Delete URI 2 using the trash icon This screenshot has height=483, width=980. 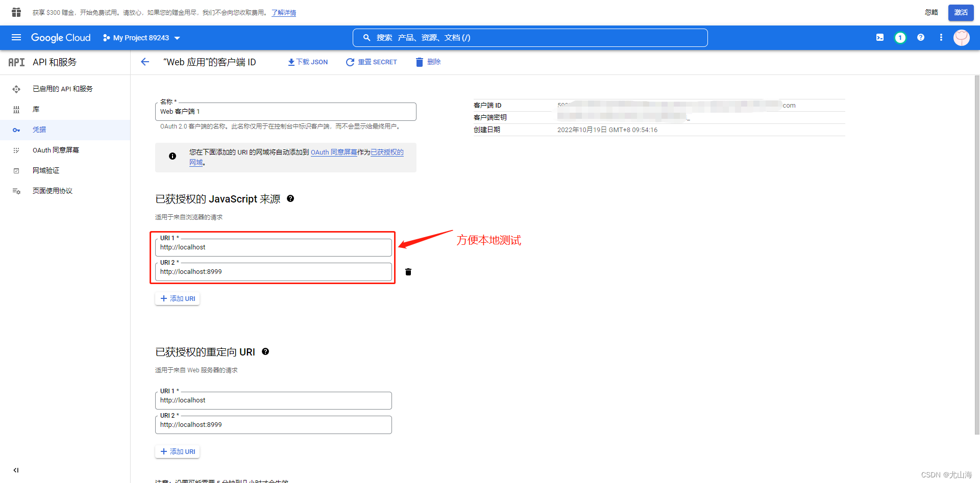(x=408, y=271)
